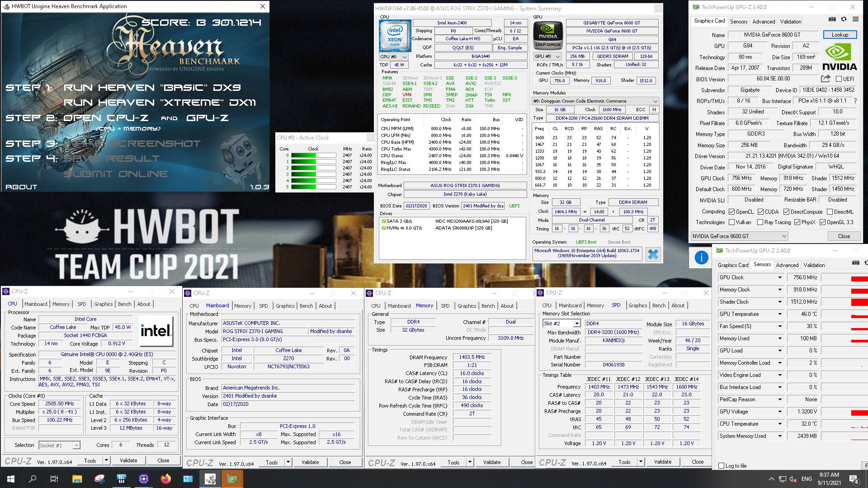Click RUN HEAVEN XTREME DX11 step
Viewport: 868px width, 488px height.
pyautogui.click(x=160, y=103)
